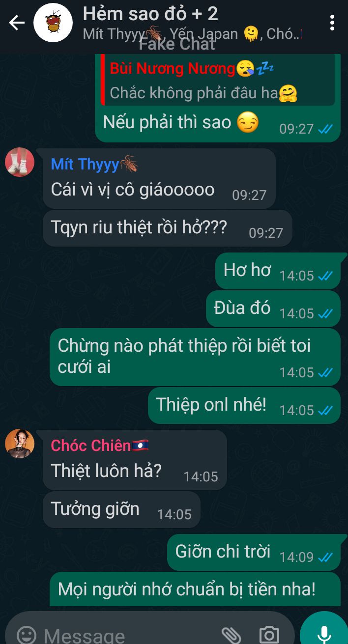Open group info via 'Hẻm sao đỏ + 2' title

150,14
